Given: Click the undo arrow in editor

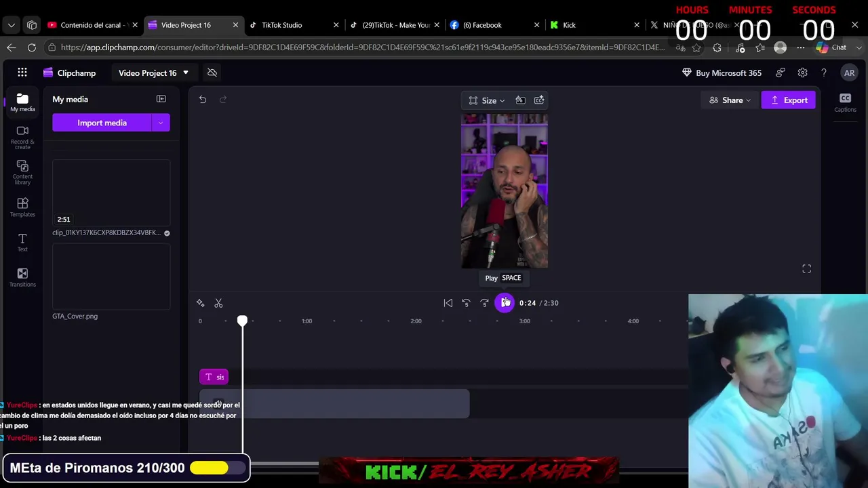Looking at the screenshot, I should coord(203,100).
